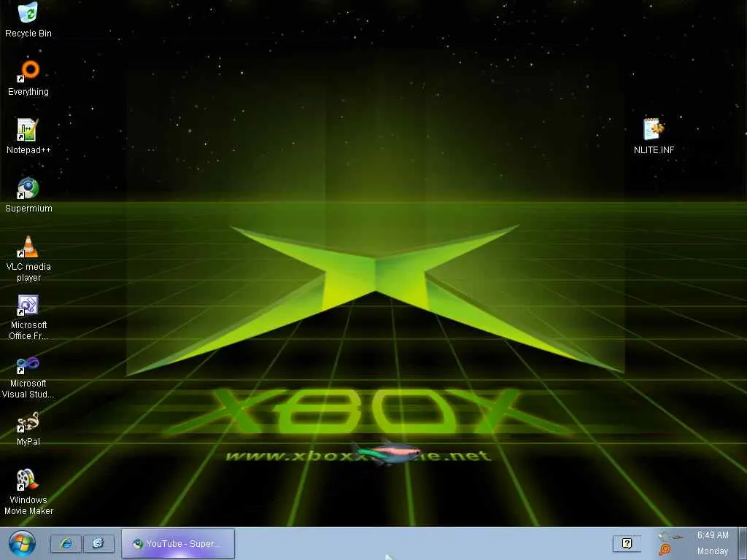Screen dimensions: 747x560
Task: Click the Microsoft Visual Studio shortcut
Action: (28, 376)
